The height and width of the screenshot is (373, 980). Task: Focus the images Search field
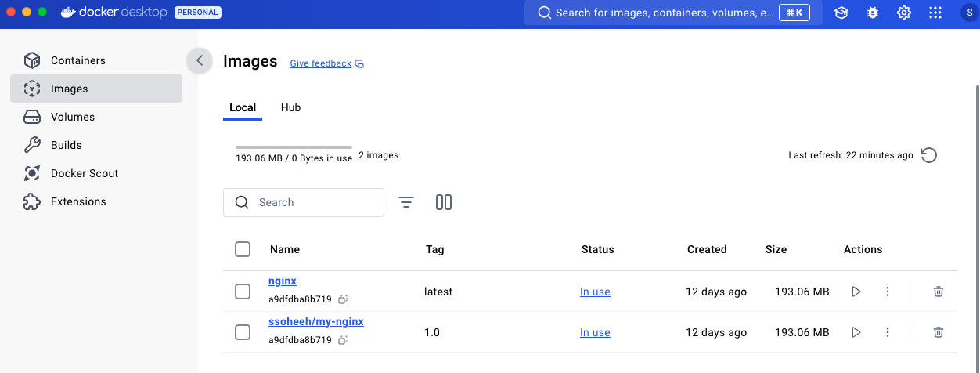[x=304, y=202]
